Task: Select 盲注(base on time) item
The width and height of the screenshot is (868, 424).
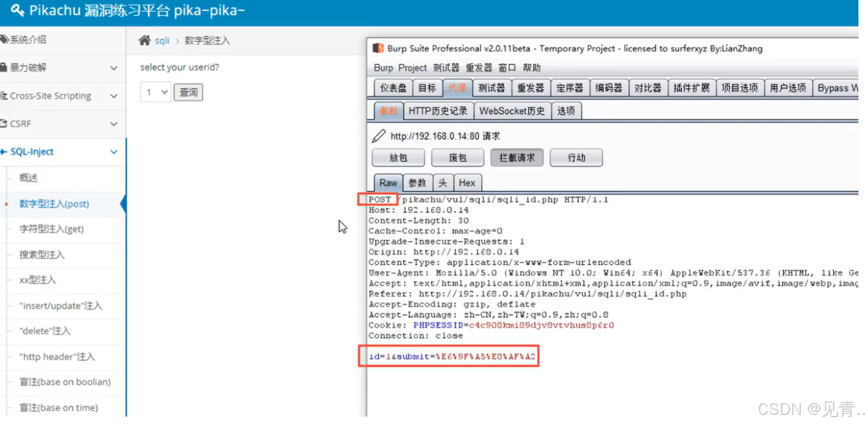Action: coord(59,408)
